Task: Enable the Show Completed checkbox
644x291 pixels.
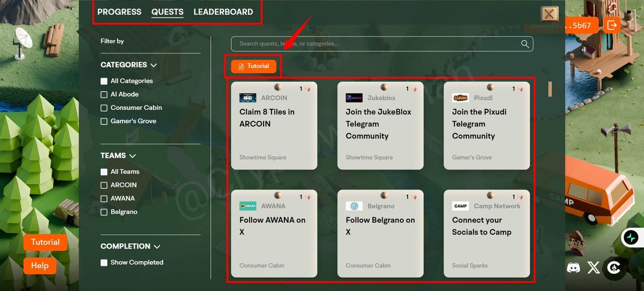Action: (104, 263)
